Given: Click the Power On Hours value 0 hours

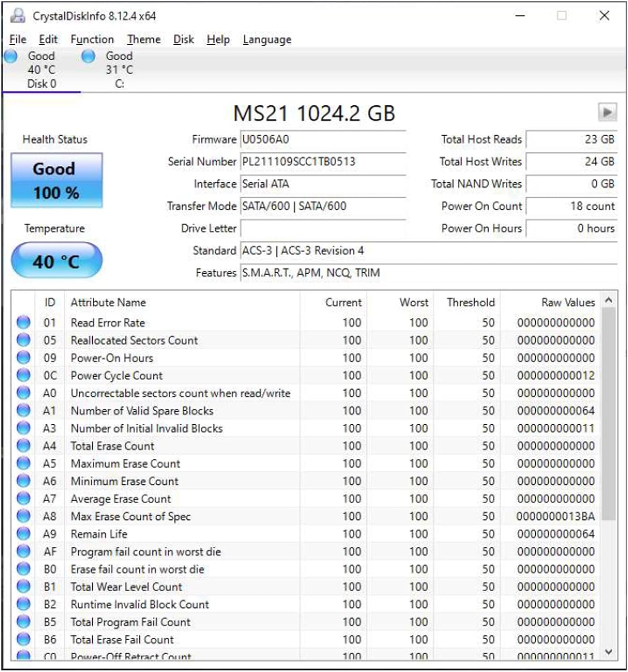Looking at the screenshot, I should click(572, 228).
